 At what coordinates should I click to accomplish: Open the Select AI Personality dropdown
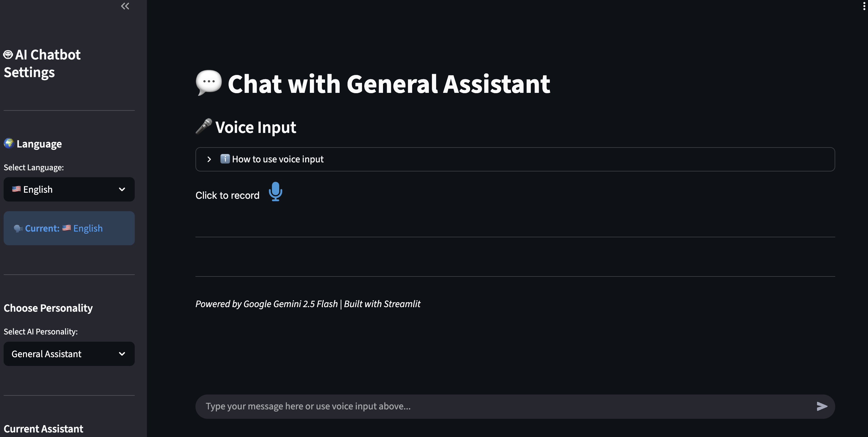click(69, 354)
